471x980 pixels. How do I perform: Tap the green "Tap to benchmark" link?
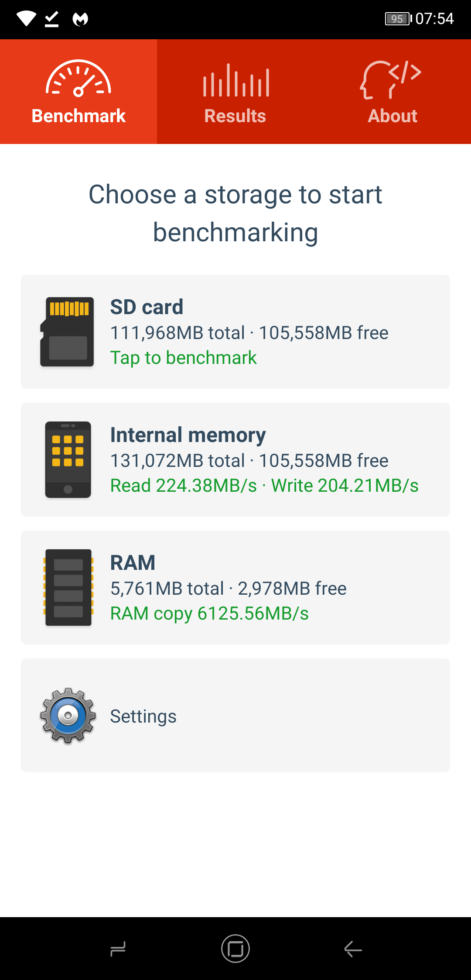point(183,358)
